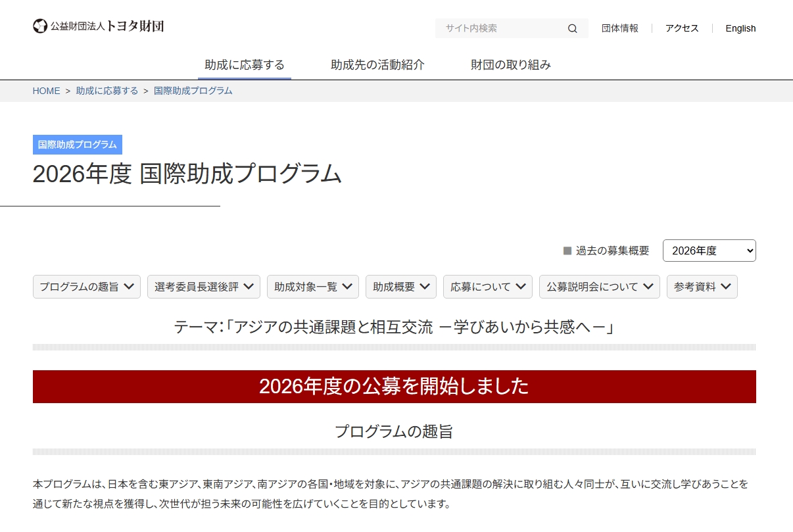Image resolution: width=793 pixels, height=532 pixels.
Task: Jump to 助成概要 section
Action: [401, 287]
